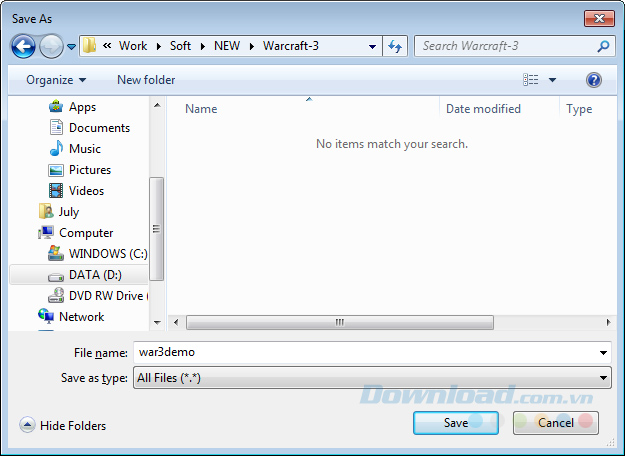Expand the arrow after NEW breadcrumb
Viewport: 625px width, 456px height.
coord(252,46)
